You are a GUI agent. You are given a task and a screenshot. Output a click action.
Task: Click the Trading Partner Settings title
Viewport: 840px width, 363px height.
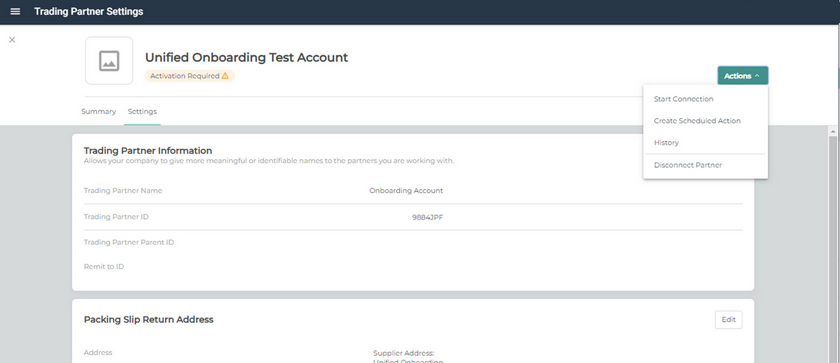point(88,11)
